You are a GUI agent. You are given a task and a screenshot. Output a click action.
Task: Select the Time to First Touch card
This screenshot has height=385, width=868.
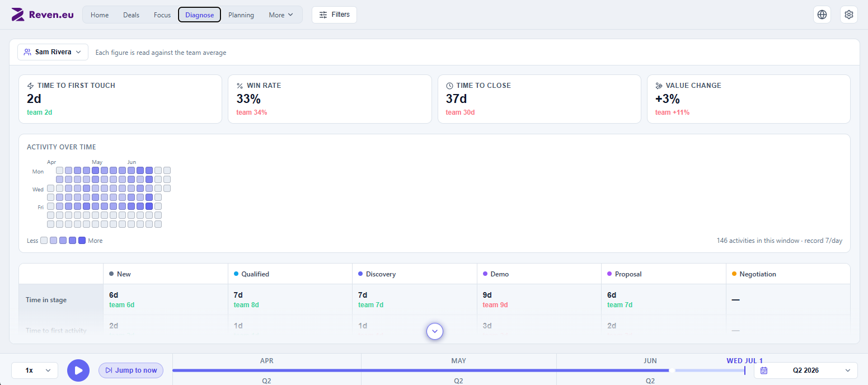(120, 99)
